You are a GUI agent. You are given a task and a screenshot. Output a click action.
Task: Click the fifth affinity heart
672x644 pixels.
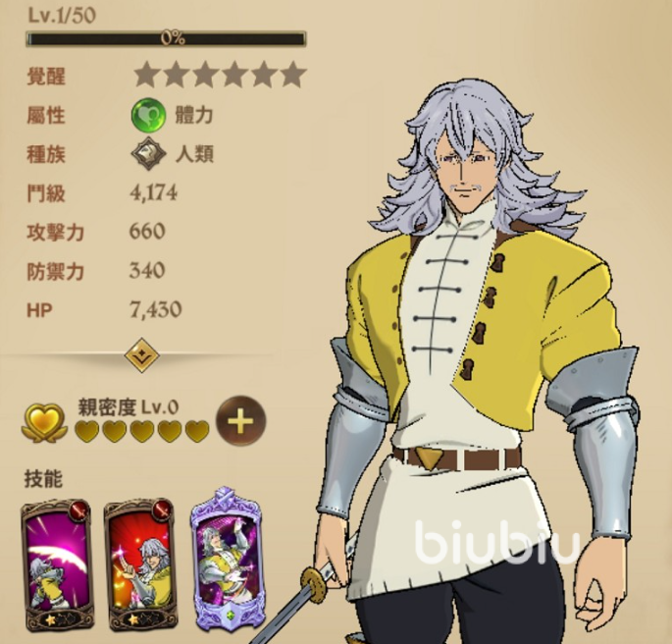click(197, 430)
